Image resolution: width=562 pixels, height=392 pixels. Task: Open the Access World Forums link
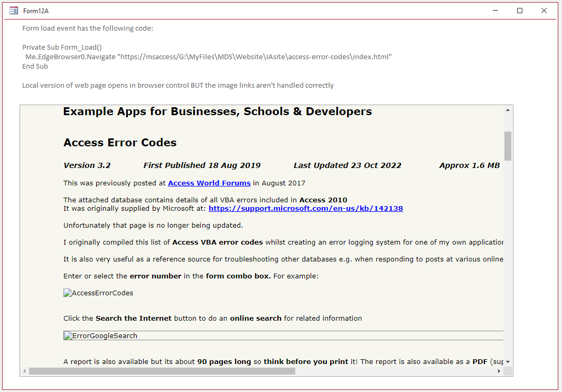tap(209, 183)
